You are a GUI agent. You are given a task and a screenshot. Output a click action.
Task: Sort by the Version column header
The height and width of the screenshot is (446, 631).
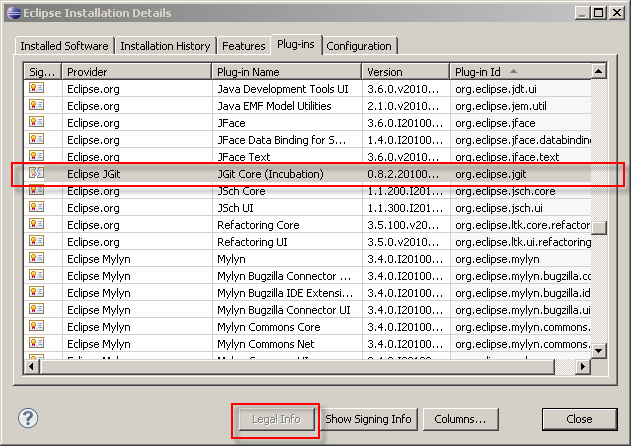[x=406, y=72]
